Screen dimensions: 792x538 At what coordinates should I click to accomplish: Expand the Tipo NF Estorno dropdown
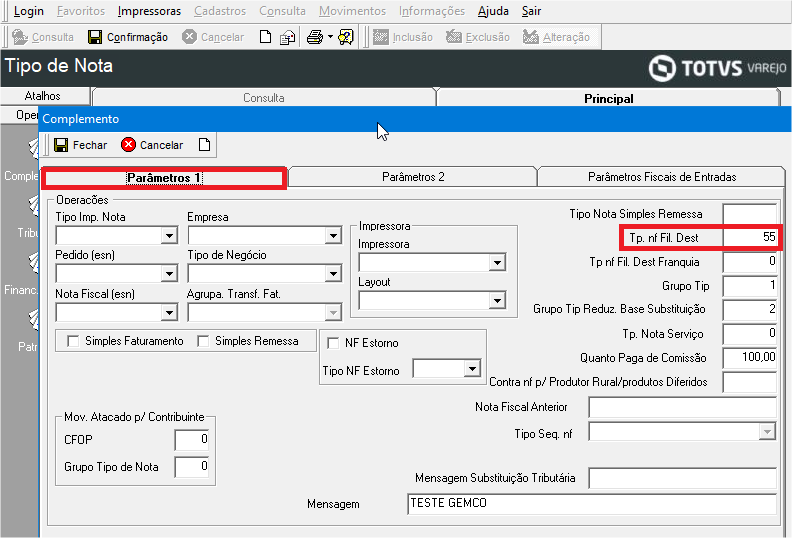click(x=472, y=369)
